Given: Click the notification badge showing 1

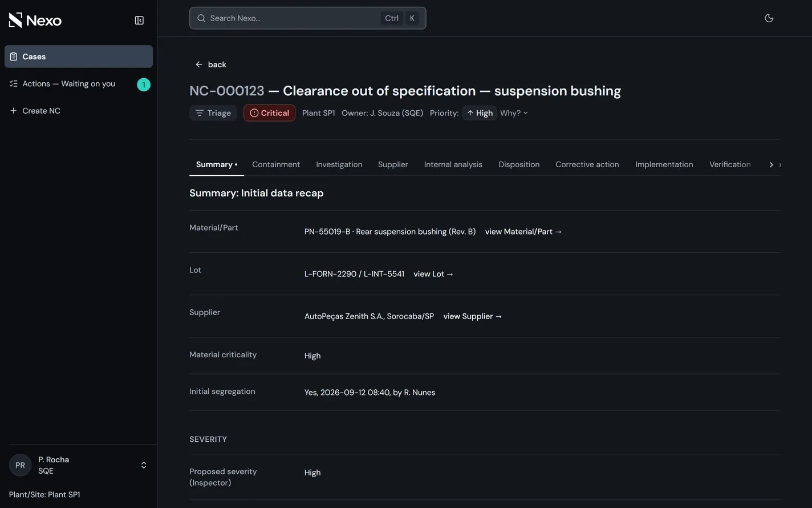Looking at the screenshot, I should 144,84.
